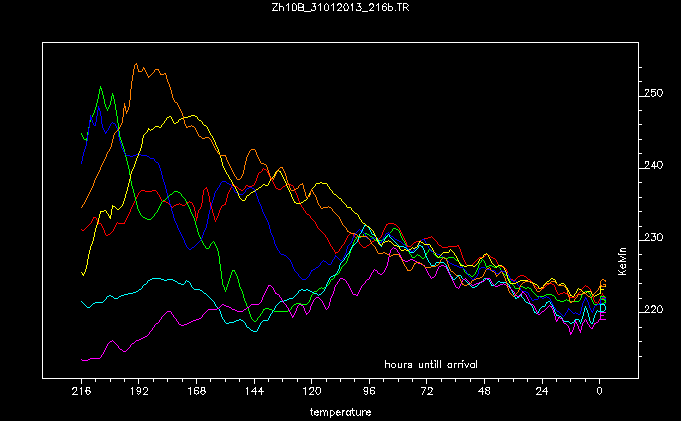Click the x-axis tick label 144
The width and height of the screenshot is (681, 421).
pyautogui.click(x=254, y=391)
